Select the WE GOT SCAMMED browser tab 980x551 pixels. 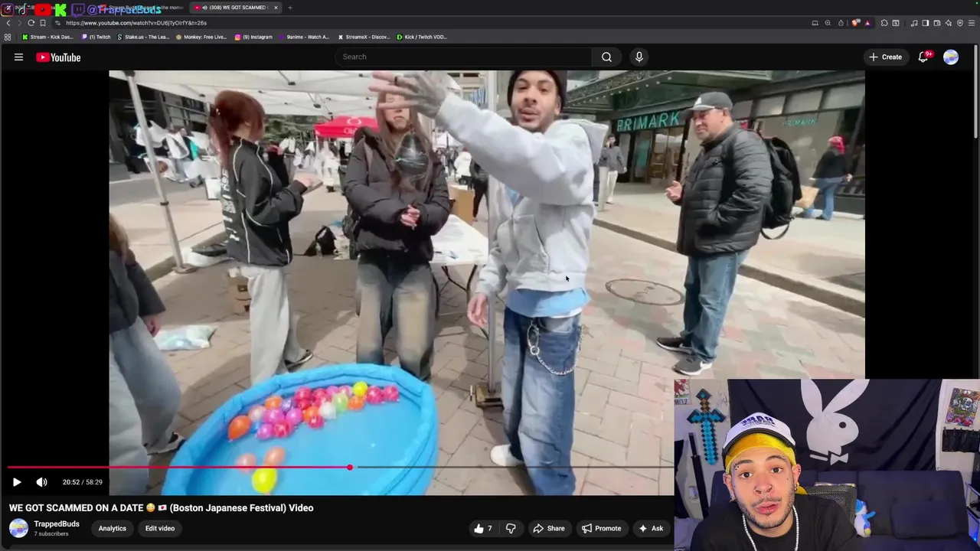pyautogui.click(x=235, y=8)
